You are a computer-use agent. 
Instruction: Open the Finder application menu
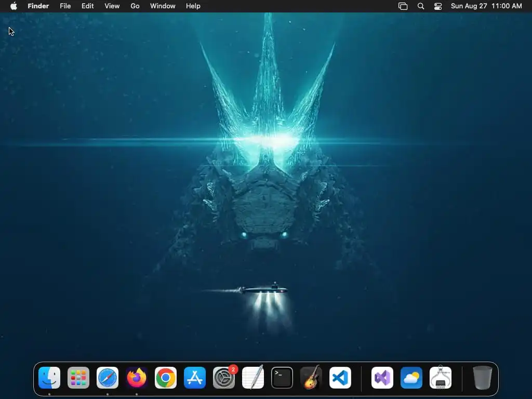coord(38,6)
